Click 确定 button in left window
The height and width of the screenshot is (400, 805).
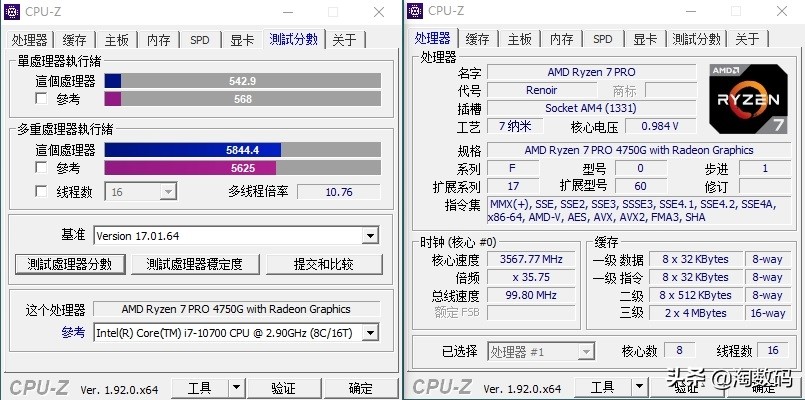[x=361, y=388]
